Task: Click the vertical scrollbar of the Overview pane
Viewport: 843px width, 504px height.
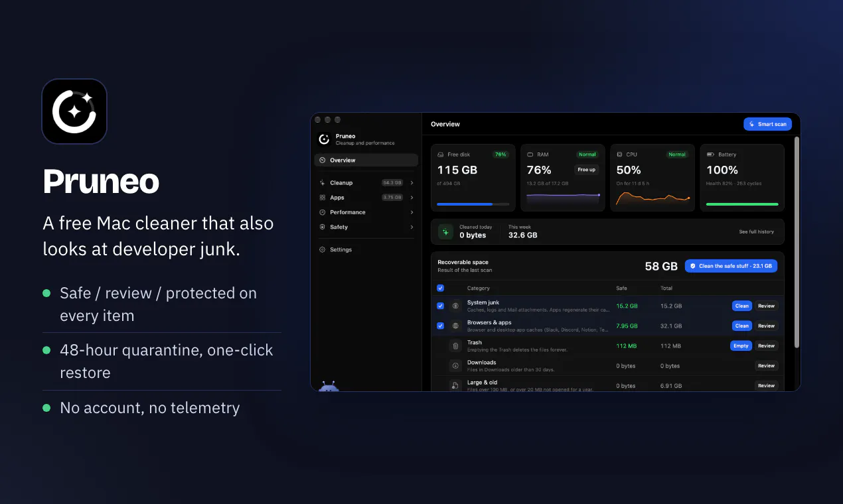Action: click(797, 242)
